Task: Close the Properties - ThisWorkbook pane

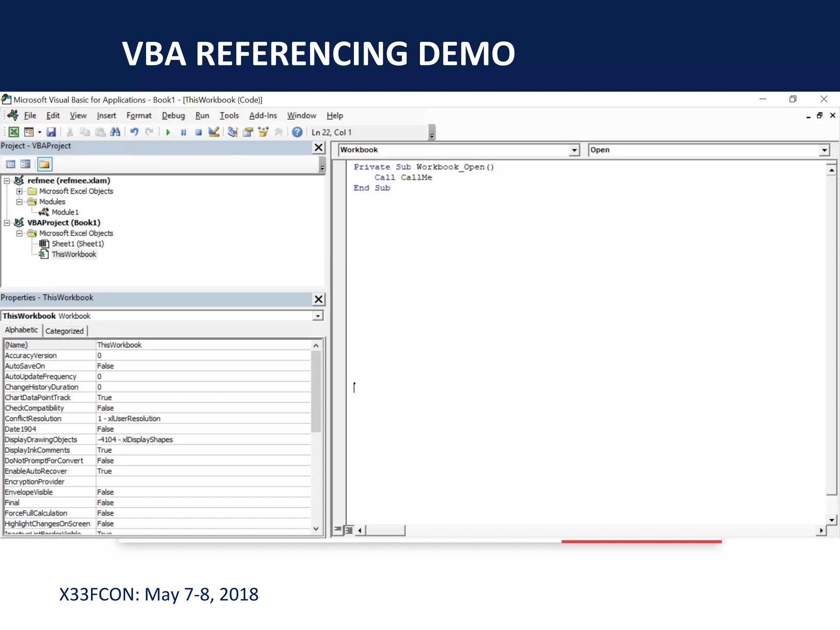Action: (x=318, y=299)
